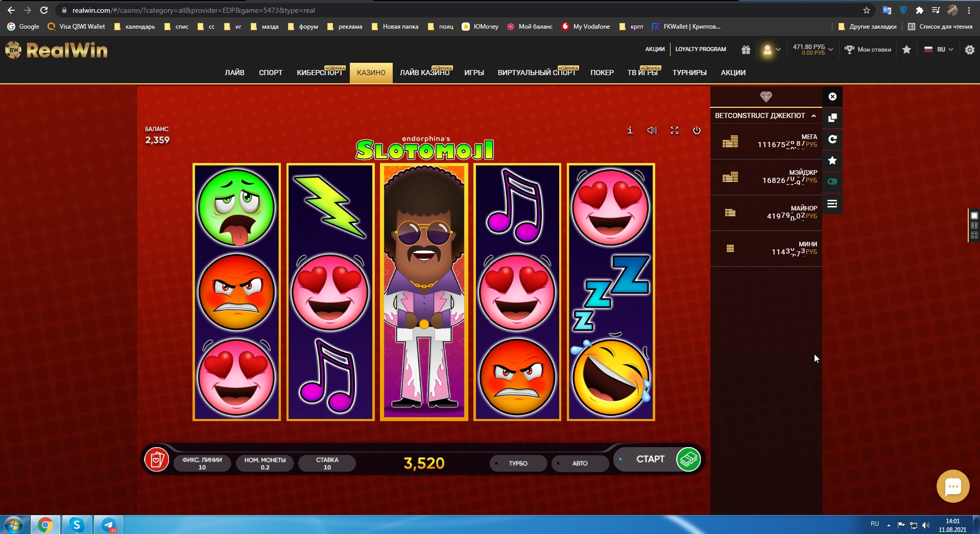Open the game in a separate window
This screenshot has height=534, width=980.
(x=832, y=118)
